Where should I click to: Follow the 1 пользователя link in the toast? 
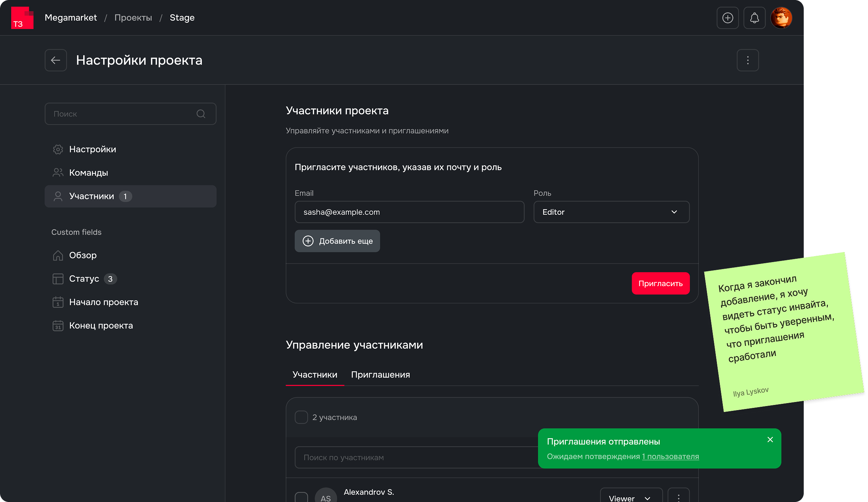670,457
